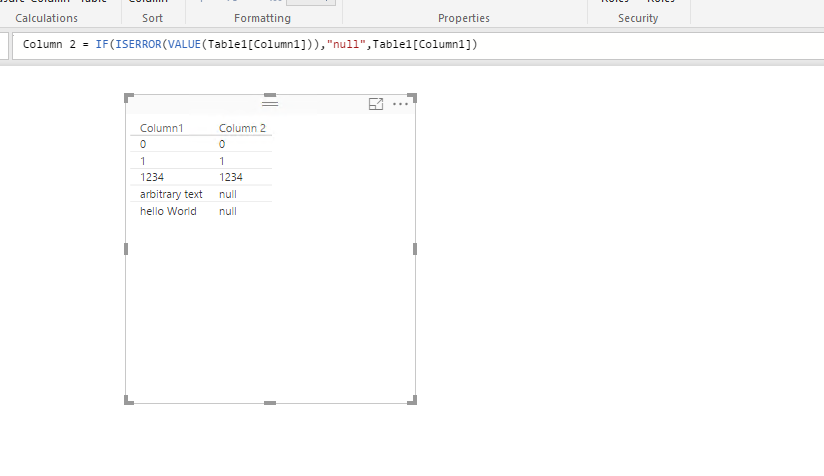
Task: Open the More options ellipsis on visual
Action: coord(400,104)
